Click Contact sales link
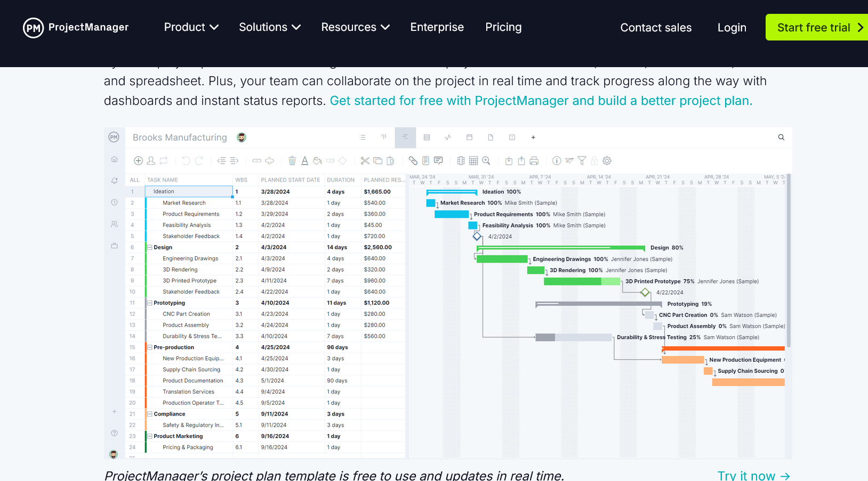Screen dimensions: 868x481 tap(656, 28)
